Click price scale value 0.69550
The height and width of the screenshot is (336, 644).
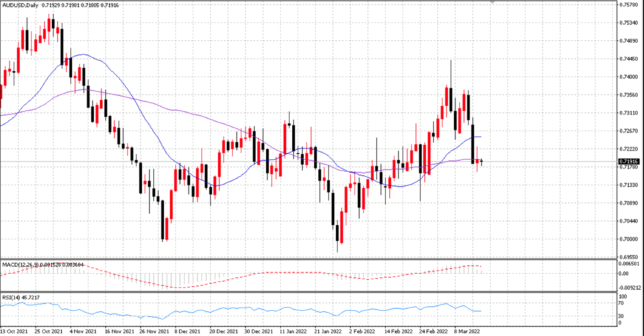pos(629,257)
